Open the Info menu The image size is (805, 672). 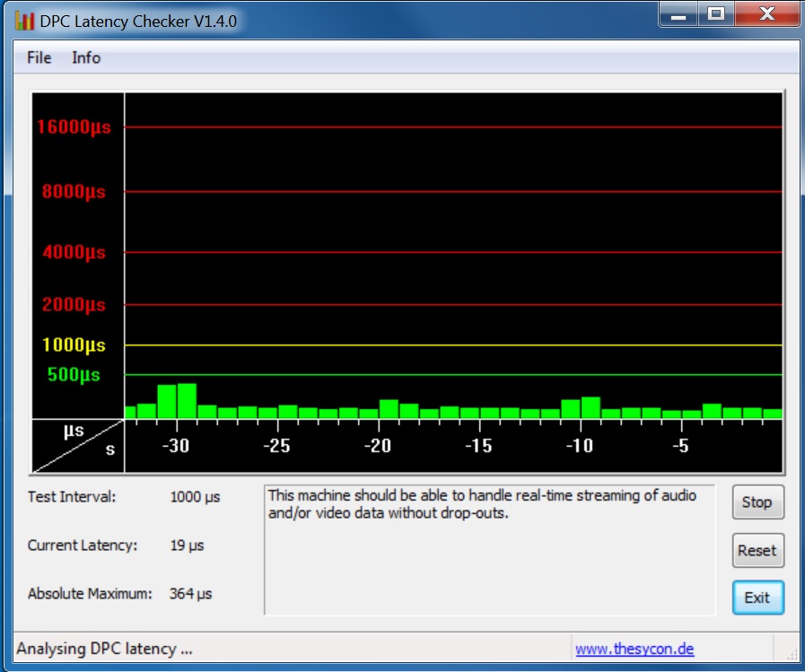86,58
